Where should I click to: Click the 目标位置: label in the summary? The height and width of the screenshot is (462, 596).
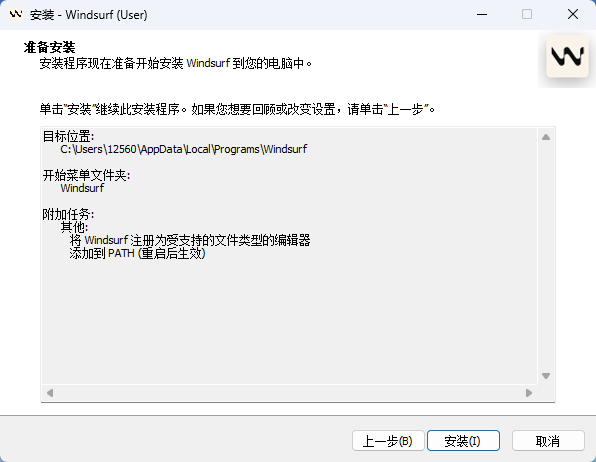tap(68, 136)
